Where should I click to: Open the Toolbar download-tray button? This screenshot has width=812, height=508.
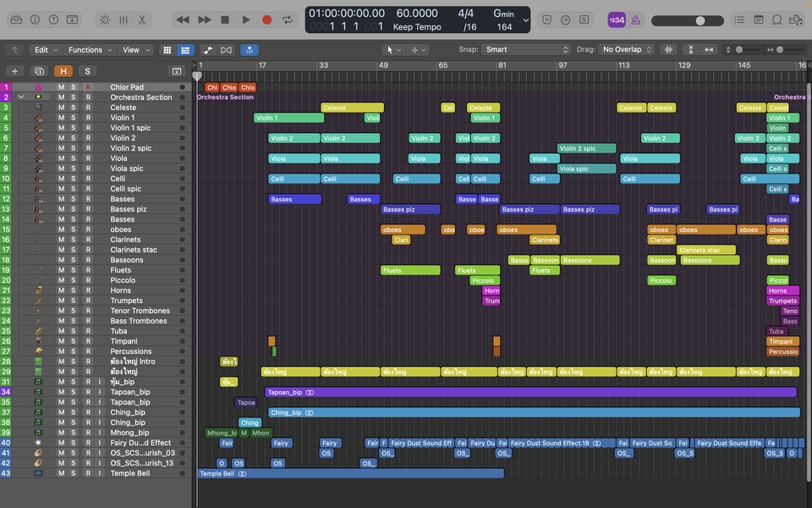point(73,19)
